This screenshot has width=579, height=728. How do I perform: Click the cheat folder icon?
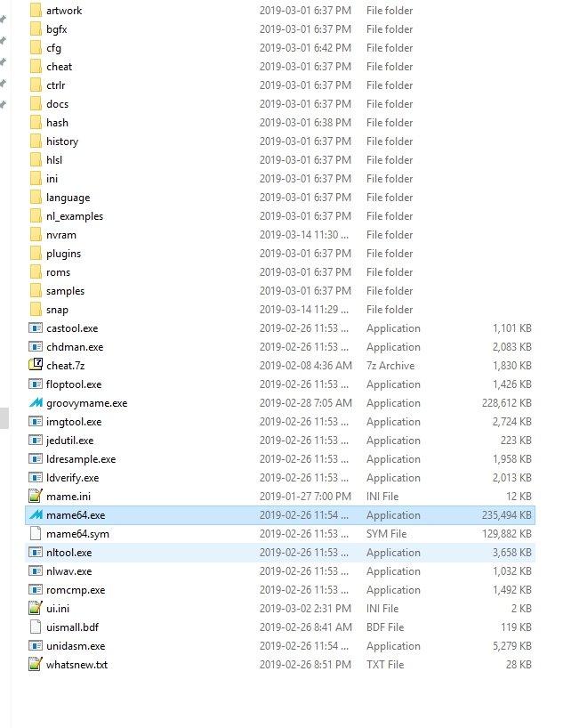[36, 67]
